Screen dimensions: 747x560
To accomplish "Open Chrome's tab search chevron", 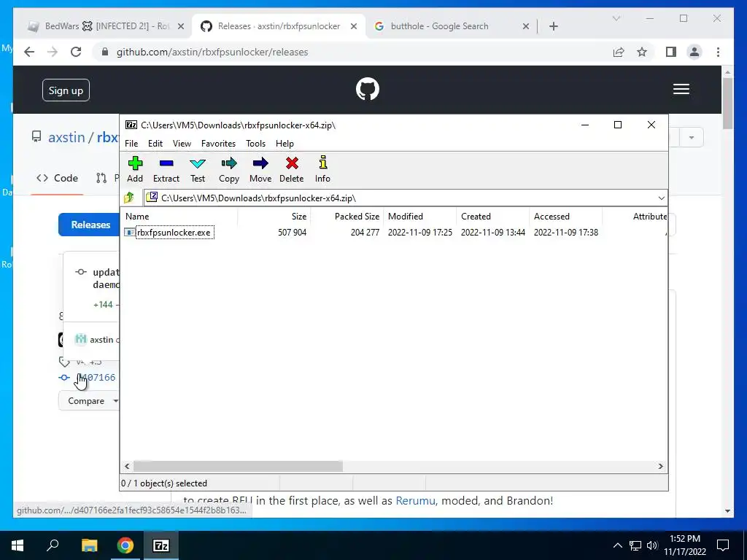I will pos(616,18).
